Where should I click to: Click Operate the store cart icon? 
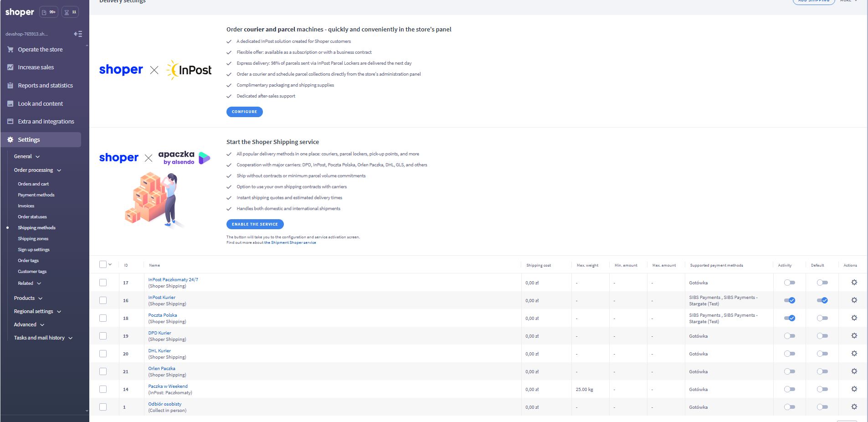[10, 49]
